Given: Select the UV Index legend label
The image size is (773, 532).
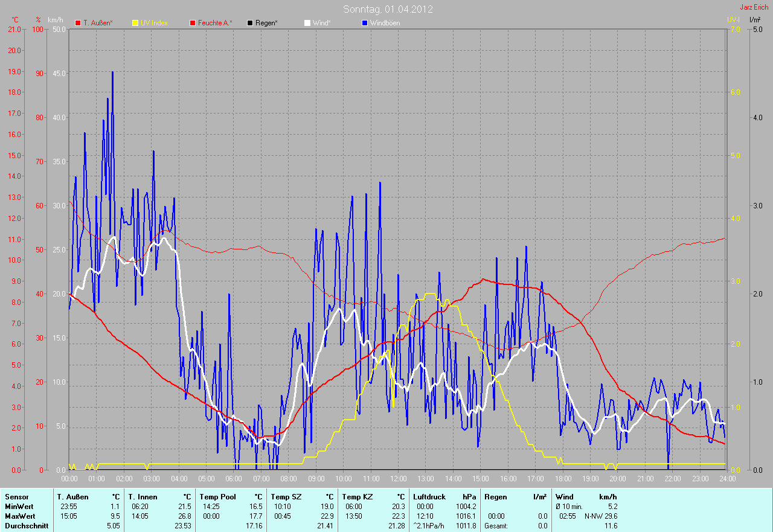Looking at the screenshot, I should tap(154, 23).
